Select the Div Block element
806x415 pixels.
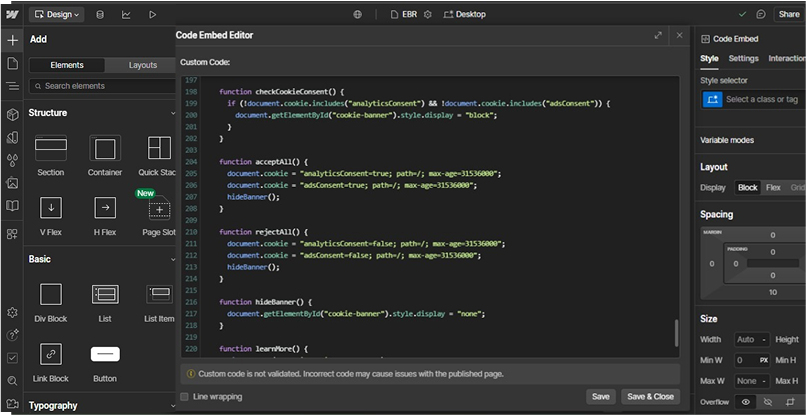[50, 294]
